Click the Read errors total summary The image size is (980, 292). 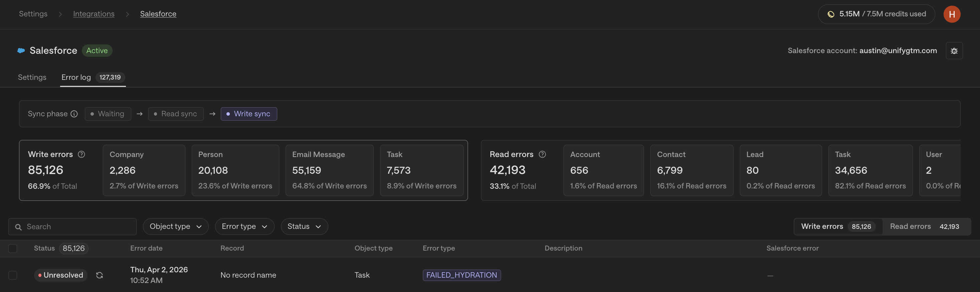click(x=518, y=170)
